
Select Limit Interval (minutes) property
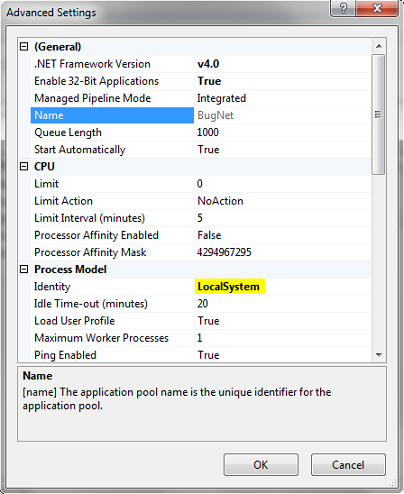[x=90, y=218]
